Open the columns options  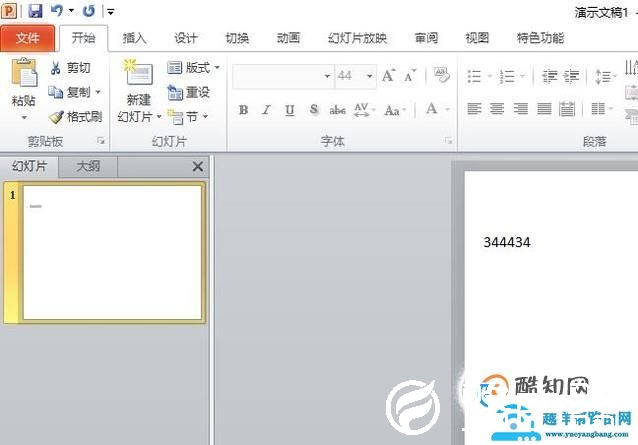pos(602,109)
